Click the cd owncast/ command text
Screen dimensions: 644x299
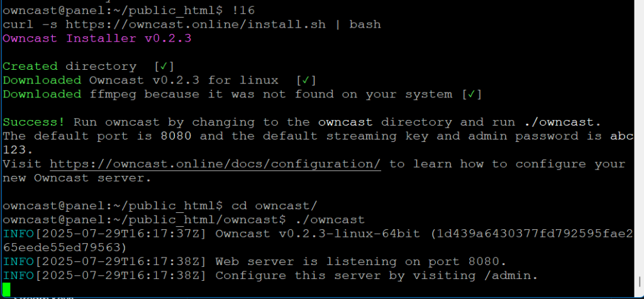275,205
